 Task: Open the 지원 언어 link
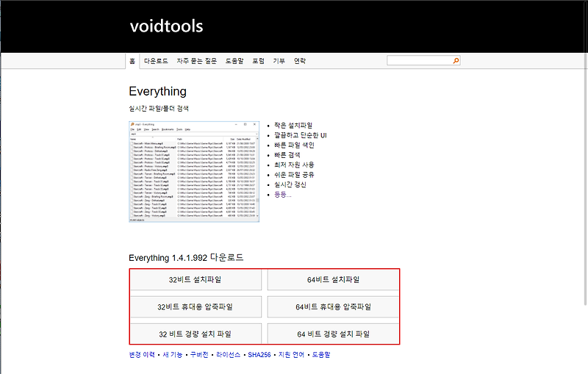click(291, 354)
